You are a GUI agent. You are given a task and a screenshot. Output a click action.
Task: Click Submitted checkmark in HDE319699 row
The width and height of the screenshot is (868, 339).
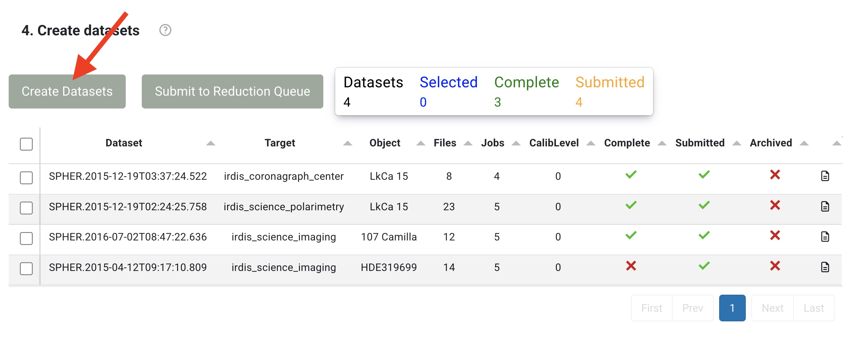pyautogui.click(x=704, y=266)
